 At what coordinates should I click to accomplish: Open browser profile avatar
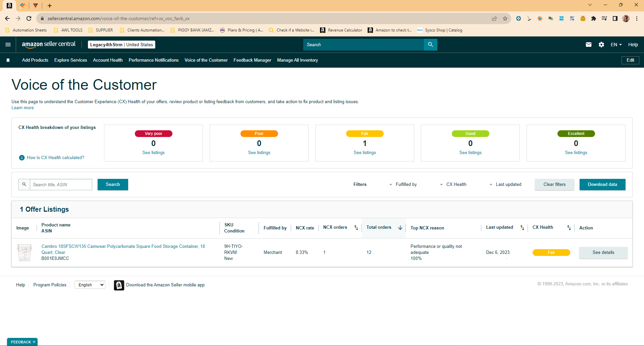[626, 18]
